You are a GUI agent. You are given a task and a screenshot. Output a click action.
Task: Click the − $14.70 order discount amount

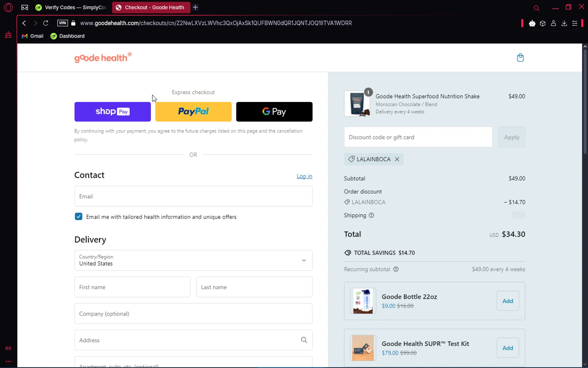[514, 202]
